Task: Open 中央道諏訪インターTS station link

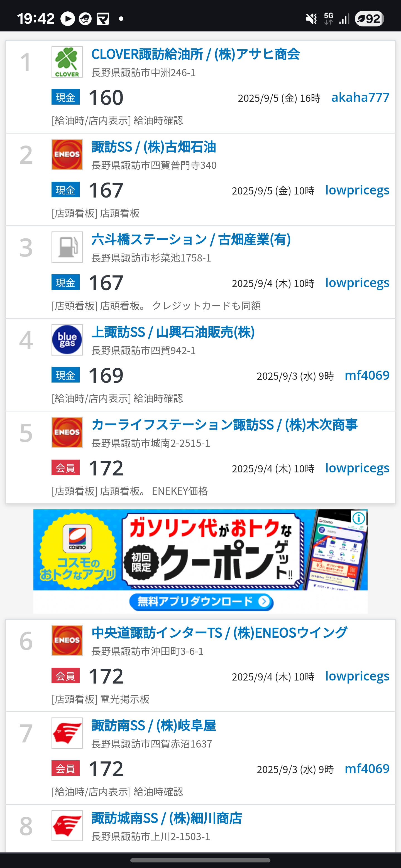Action: coord(219,633)
